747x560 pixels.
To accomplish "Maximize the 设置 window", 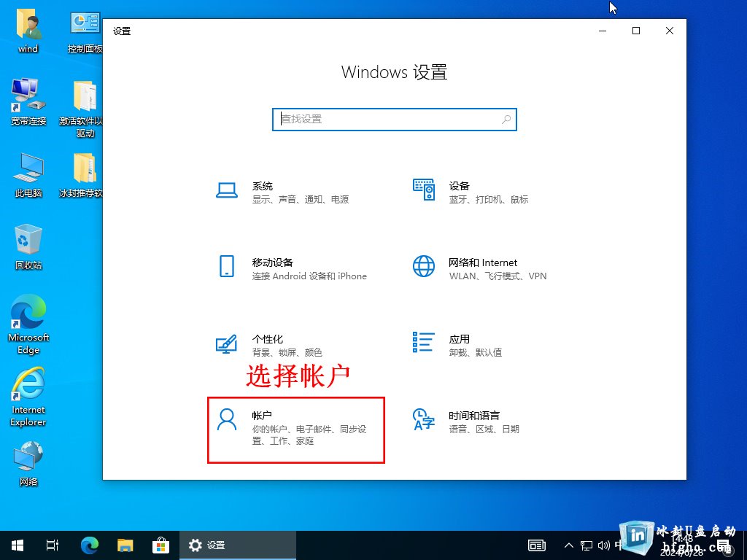I will 636,31.
